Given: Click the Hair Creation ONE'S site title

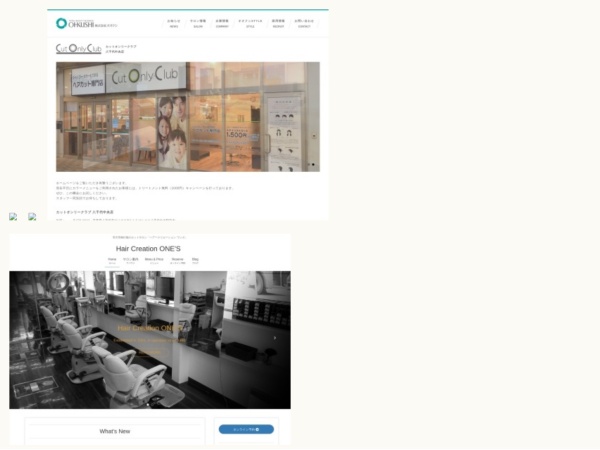Looking at the screenshot, I should pos(148,249).
